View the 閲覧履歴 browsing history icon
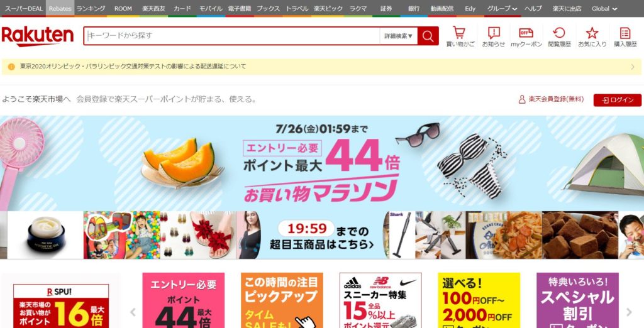The height and width of the screenshot is (328, 644). click(559, 36)
